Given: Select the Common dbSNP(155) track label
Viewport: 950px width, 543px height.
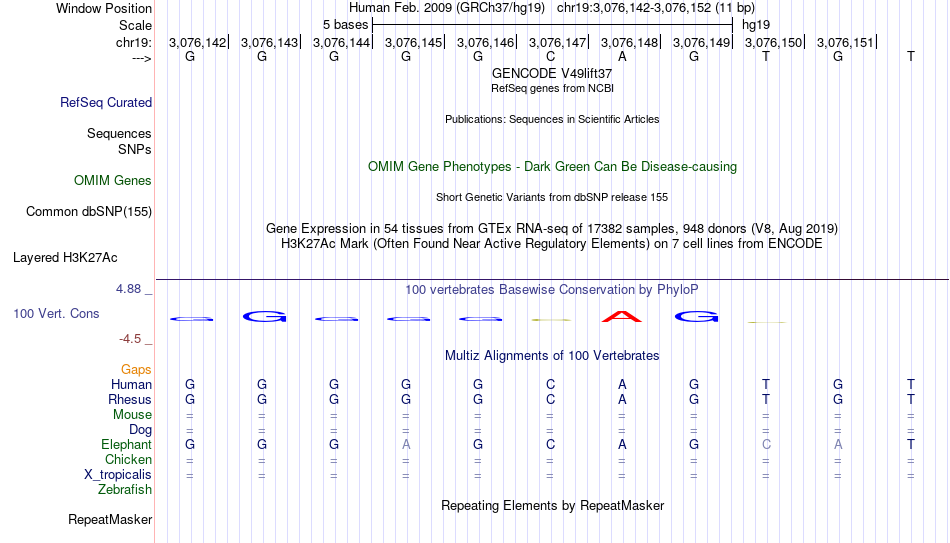Looking at the screenshot, I should click(x=88, y=212).
